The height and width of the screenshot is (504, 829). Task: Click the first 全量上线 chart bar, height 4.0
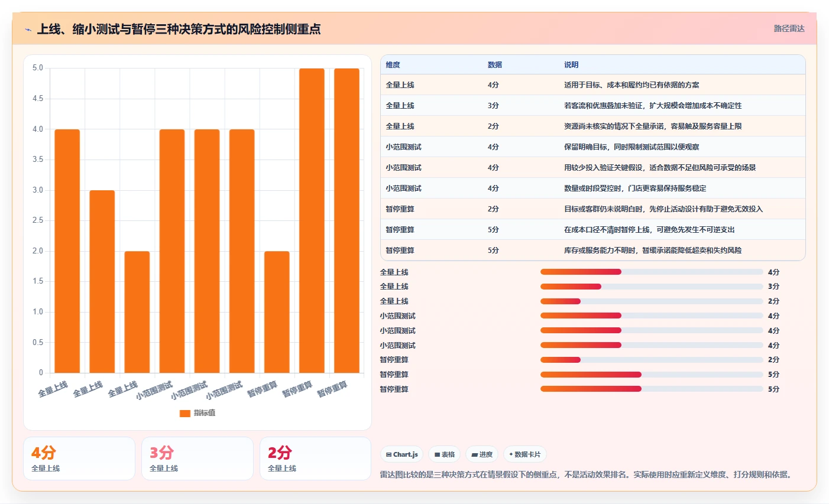67,251
